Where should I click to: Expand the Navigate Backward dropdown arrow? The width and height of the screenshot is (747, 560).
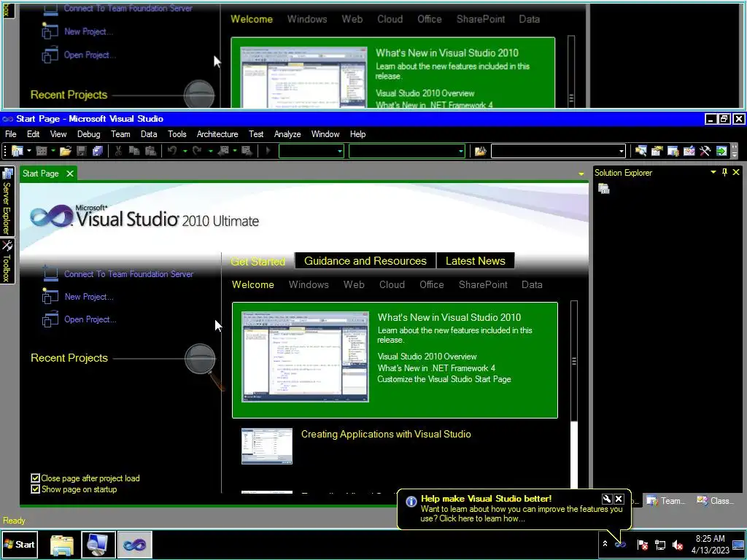pyautogui.click(x=235, y=151)
